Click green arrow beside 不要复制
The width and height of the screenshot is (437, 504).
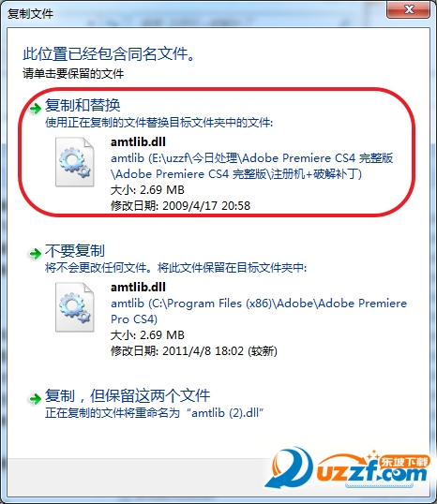pyautogui.click(x=35, y=254)
